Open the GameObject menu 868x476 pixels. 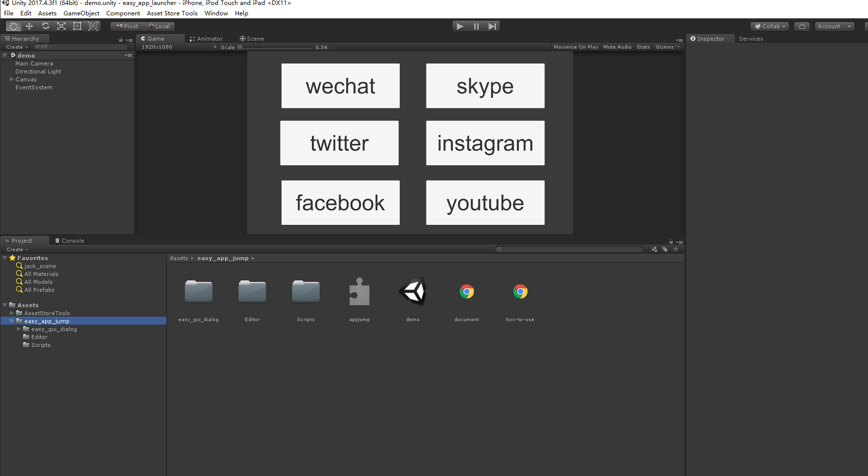pyautogui.click(x=81, y=13)
